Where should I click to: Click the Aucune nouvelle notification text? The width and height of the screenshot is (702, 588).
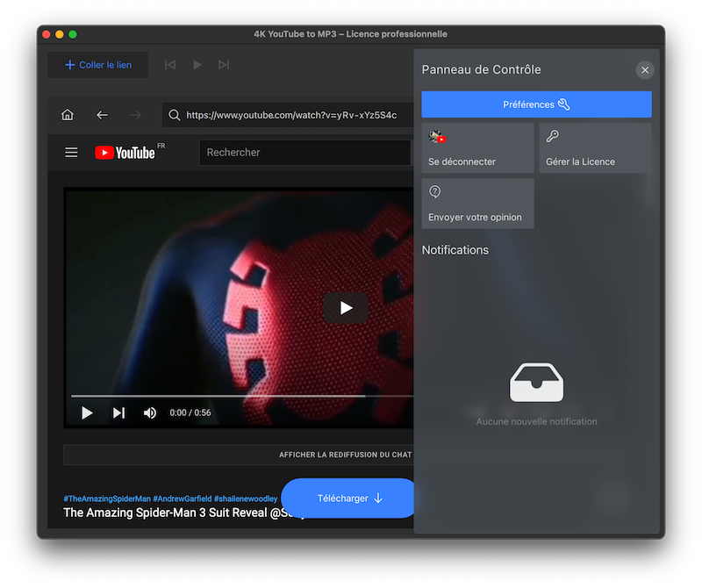(x=536, y=421)
